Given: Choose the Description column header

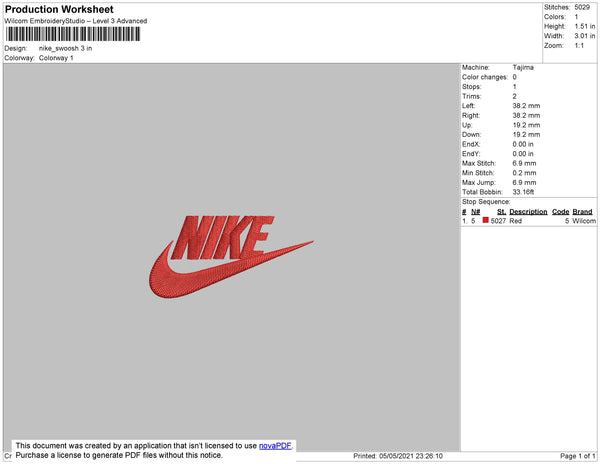Looking at the screenshot, I should [528, 212].
